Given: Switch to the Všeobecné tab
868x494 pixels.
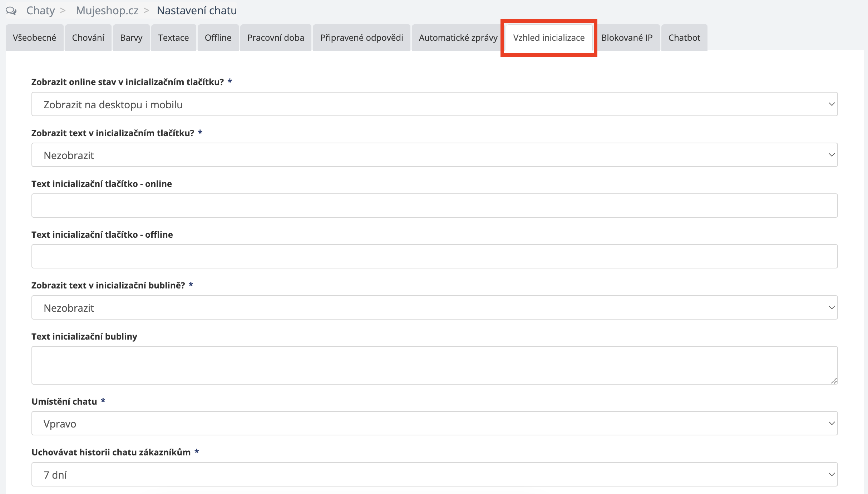Looking at the screenshot, I should coord(34,38).
